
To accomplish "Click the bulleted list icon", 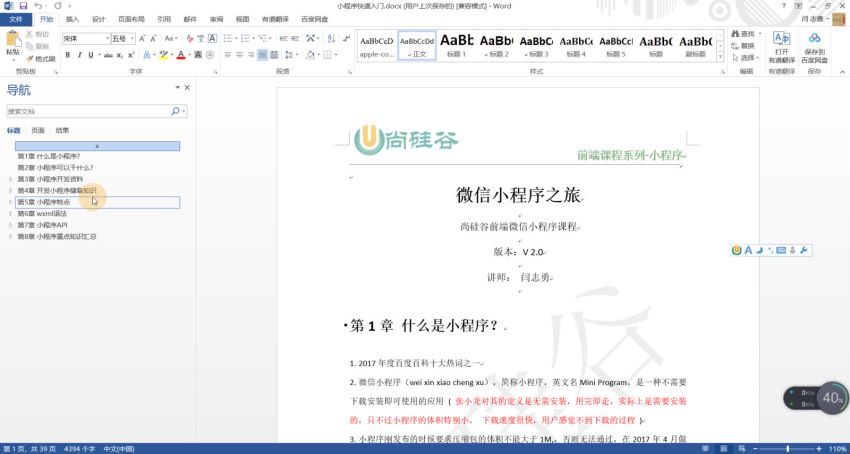I will tap(228, 39).
